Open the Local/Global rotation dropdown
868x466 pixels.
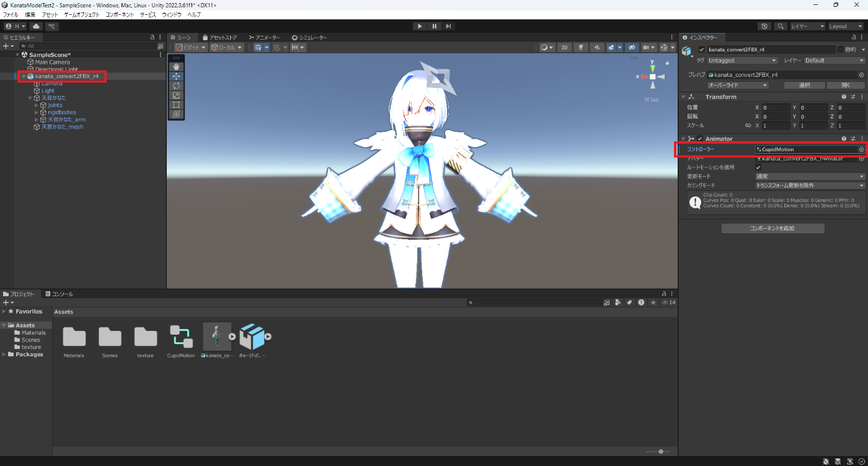click(227, 47)
